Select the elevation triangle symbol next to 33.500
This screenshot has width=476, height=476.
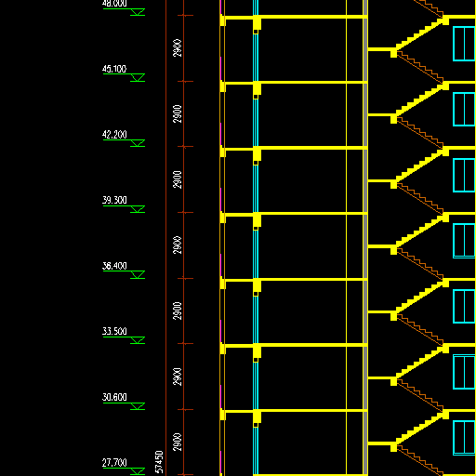click(138, 340)
